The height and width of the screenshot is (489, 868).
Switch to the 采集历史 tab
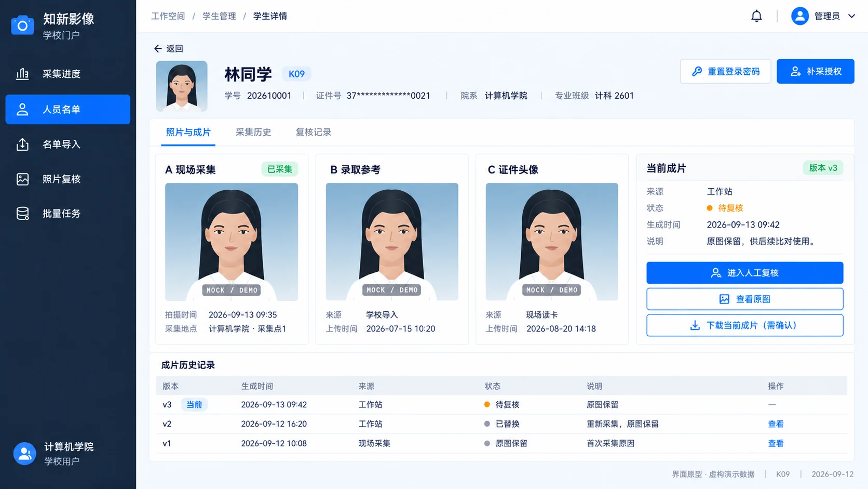253,133
